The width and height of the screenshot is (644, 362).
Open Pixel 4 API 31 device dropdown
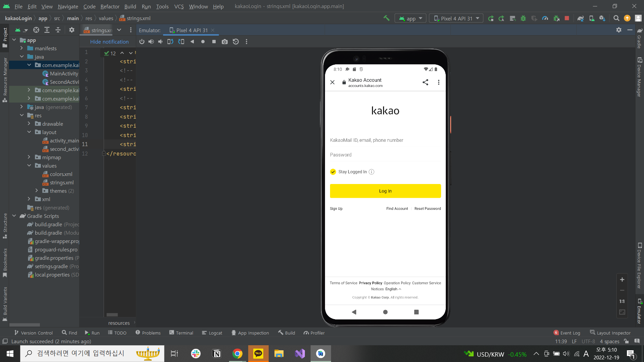[x=456, y=18]
